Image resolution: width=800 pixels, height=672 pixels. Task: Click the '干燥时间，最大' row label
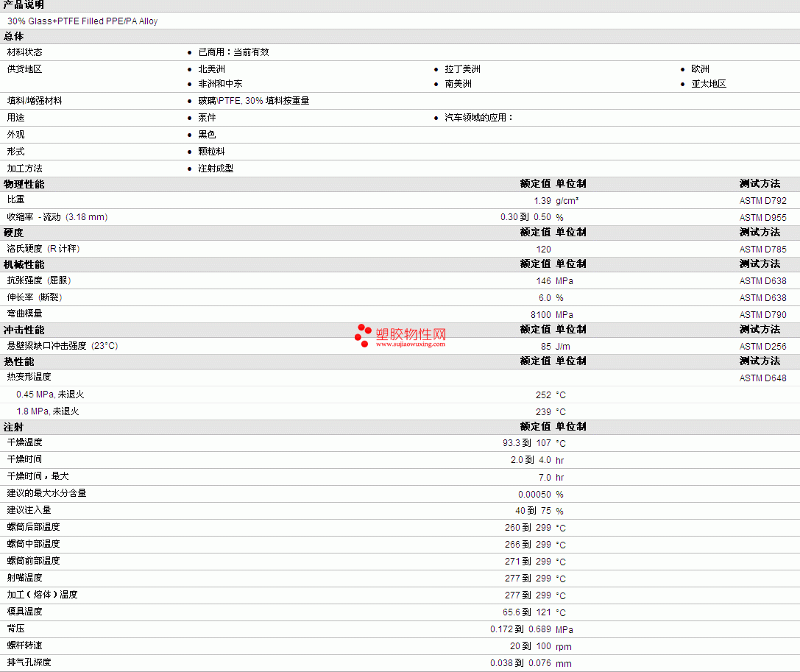(38, 475)
